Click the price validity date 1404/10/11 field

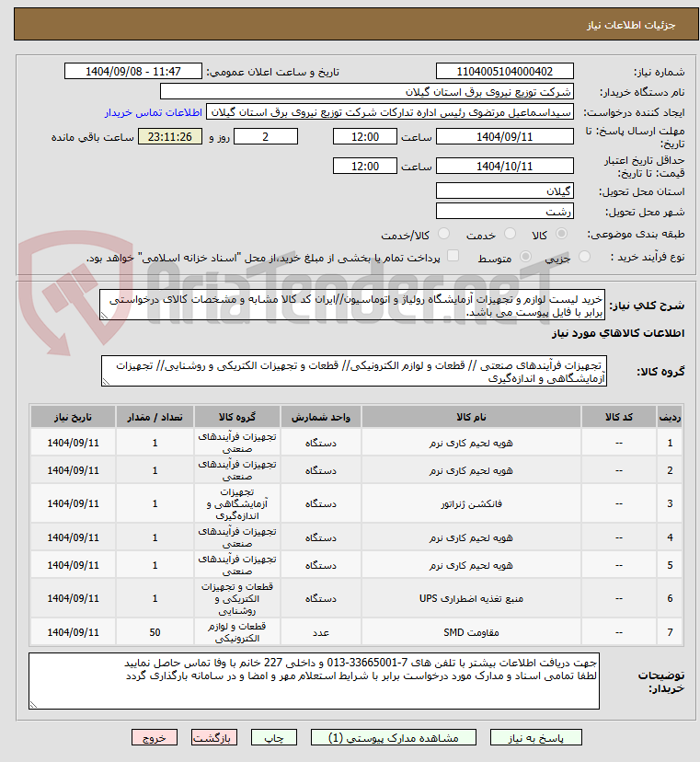click(x=505, y=167)
